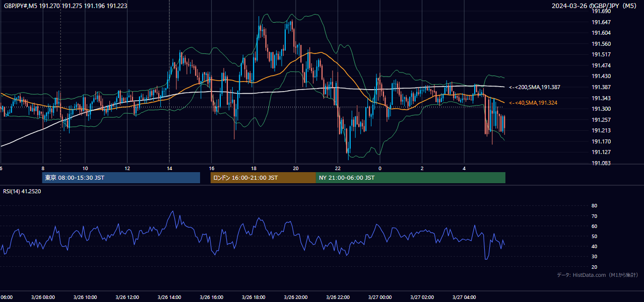644x302 pixels.
Task: Click the HistData.com data source credit
Action: [x=598, y=275]
